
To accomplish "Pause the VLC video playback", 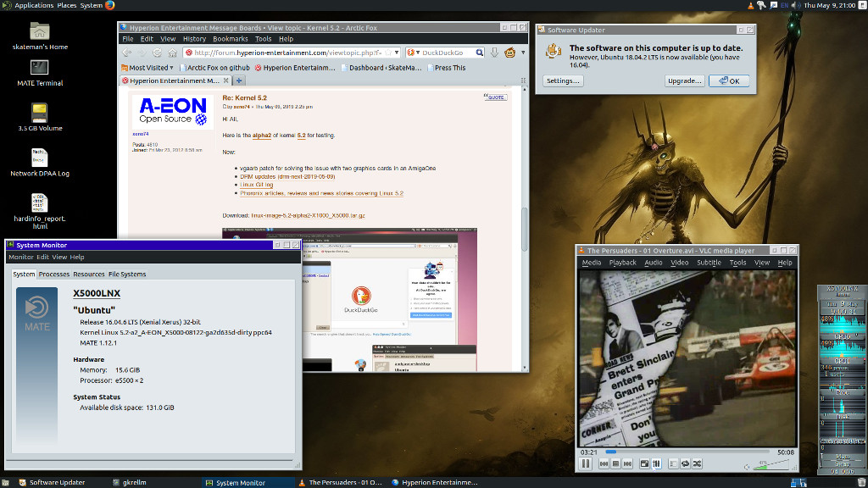I will (585, 463).
